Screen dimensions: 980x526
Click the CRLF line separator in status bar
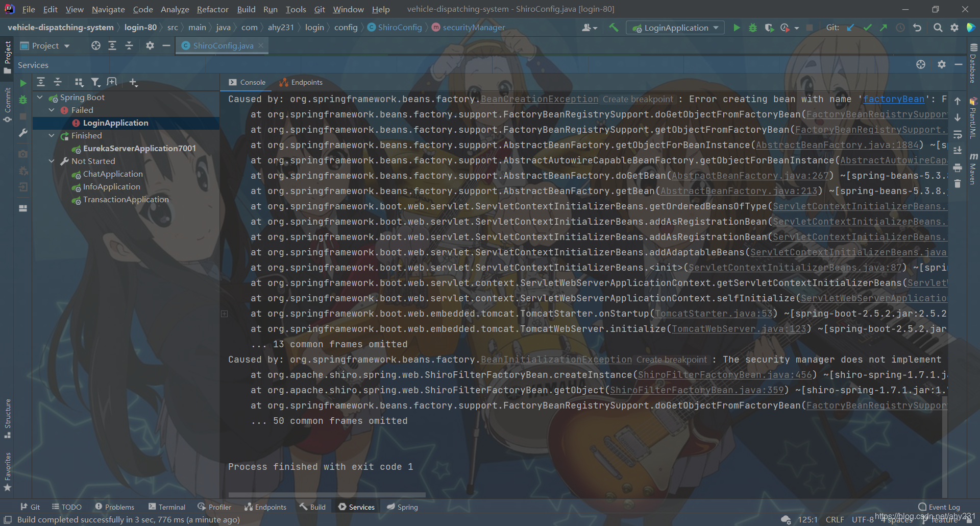[835, 519]
